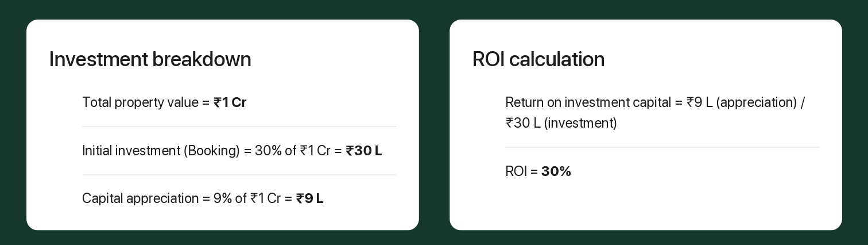The image size is (868, 245).
Task: Click the dark green gap between both cards
Action: [434, 125]
